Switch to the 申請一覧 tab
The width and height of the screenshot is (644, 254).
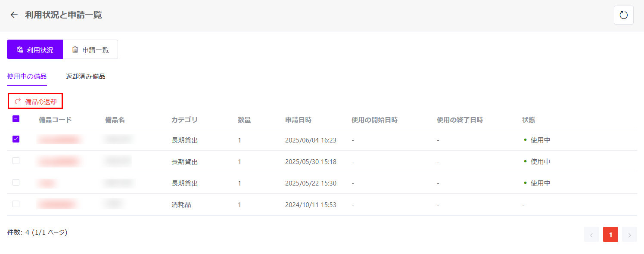coord(90,50)
